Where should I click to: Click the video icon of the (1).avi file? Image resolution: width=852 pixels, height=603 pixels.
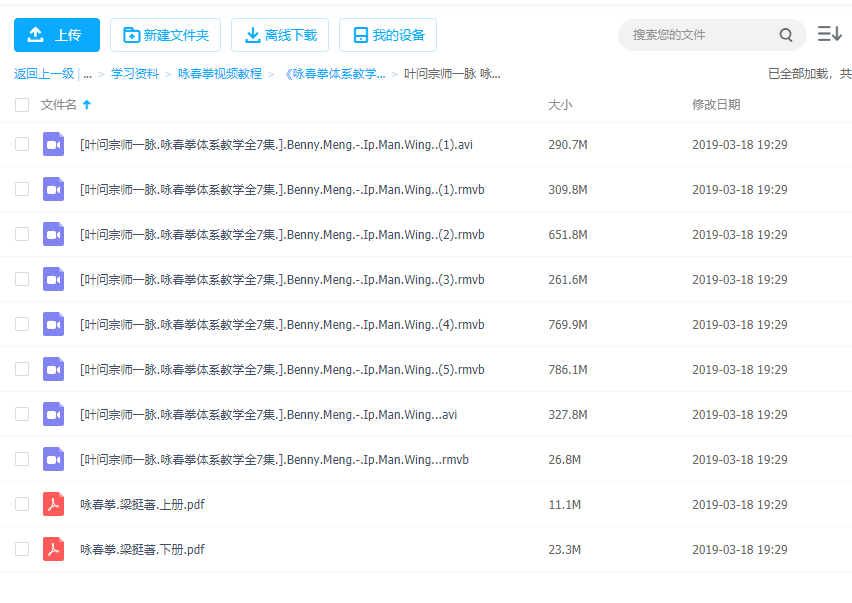tap(53, 144)
